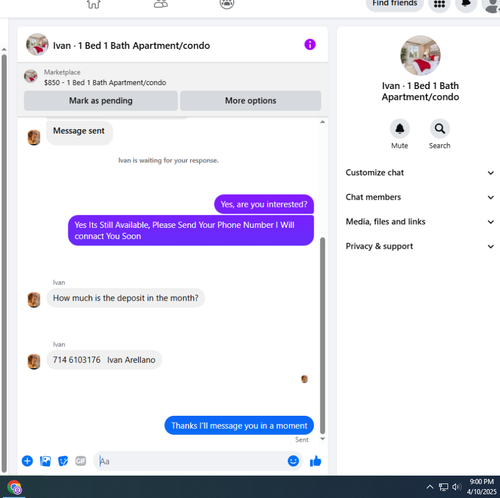
Task: Open volume control in the system tray
Action: 456,487
